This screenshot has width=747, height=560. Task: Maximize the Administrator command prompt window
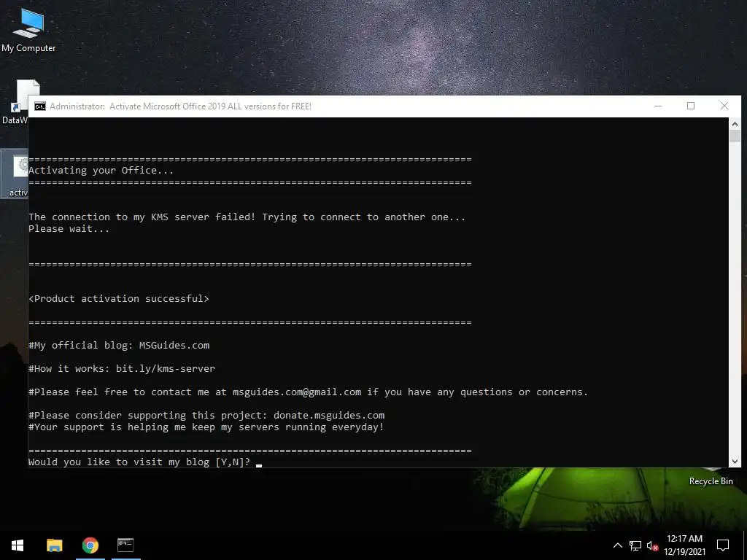[x=691, y=106]
